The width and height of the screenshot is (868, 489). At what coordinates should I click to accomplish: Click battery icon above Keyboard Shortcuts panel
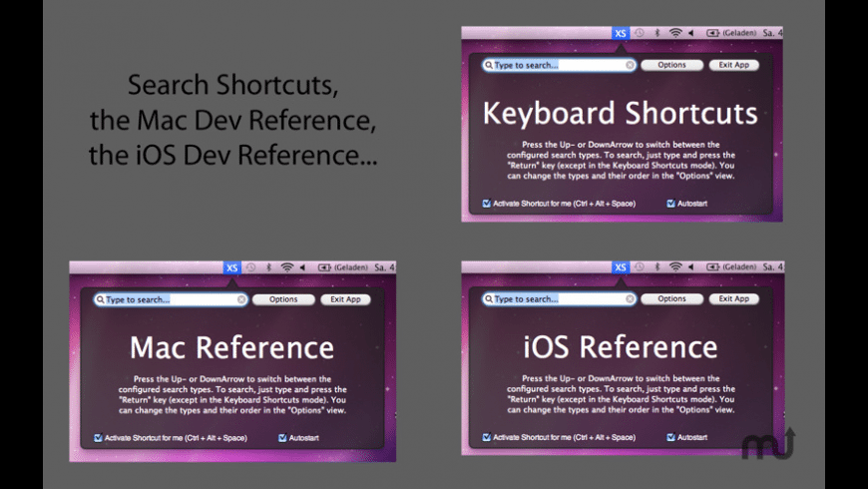pyautogui.click(x=713, y=33)
